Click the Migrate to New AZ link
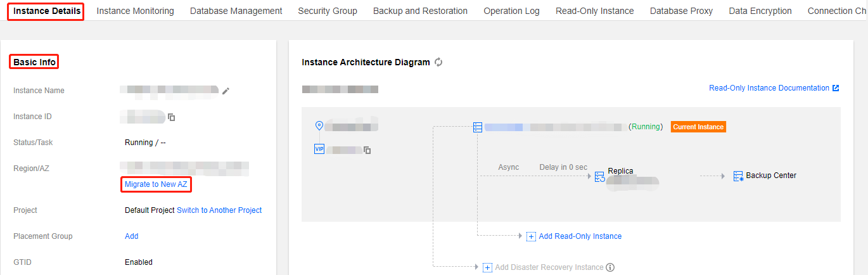This screenshot has width=868, height=275. tap(156, 184)
